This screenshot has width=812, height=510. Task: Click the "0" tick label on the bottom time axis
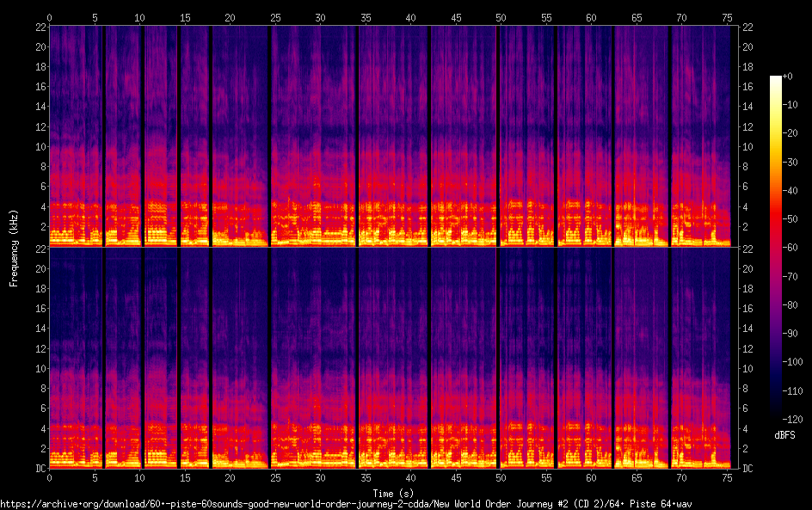coord(49,478)
